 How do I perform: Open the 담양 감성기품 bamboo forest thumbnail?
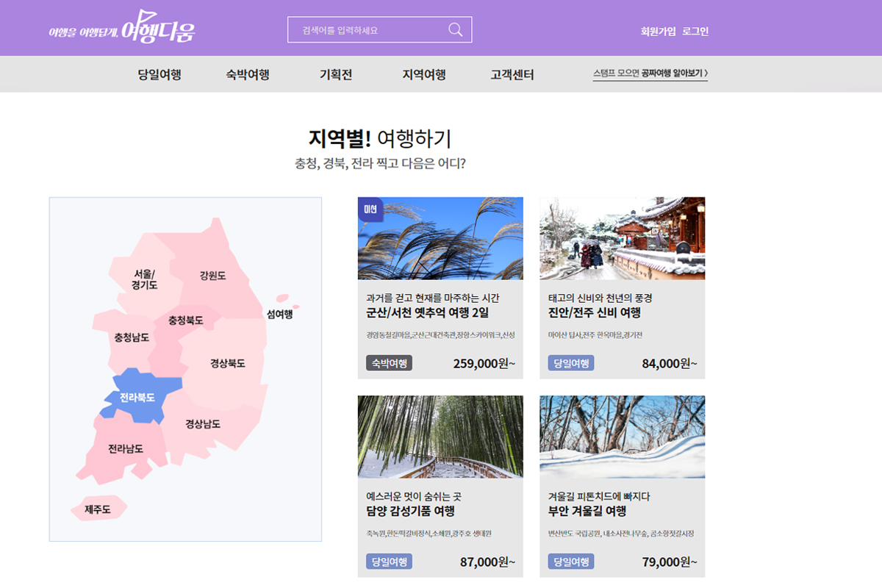[x=440, y=437]
